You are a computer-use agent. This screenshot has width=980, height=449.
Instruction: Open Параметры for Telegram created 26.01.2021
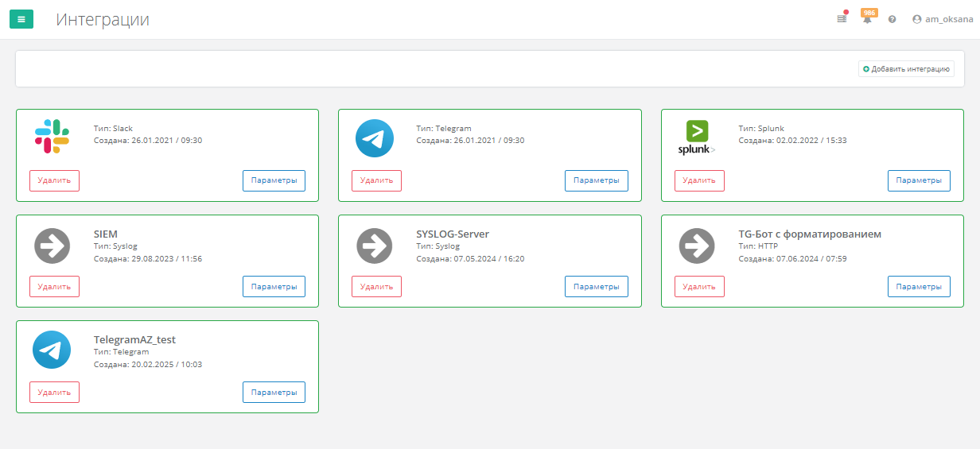coord(597,180)
